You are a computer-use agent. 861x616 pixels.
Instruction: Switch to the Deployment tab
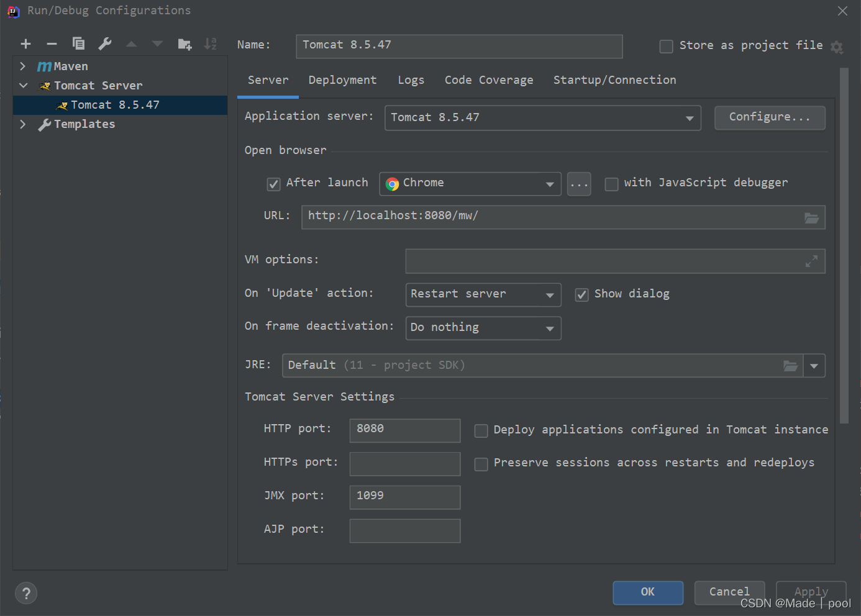(342, 80)
